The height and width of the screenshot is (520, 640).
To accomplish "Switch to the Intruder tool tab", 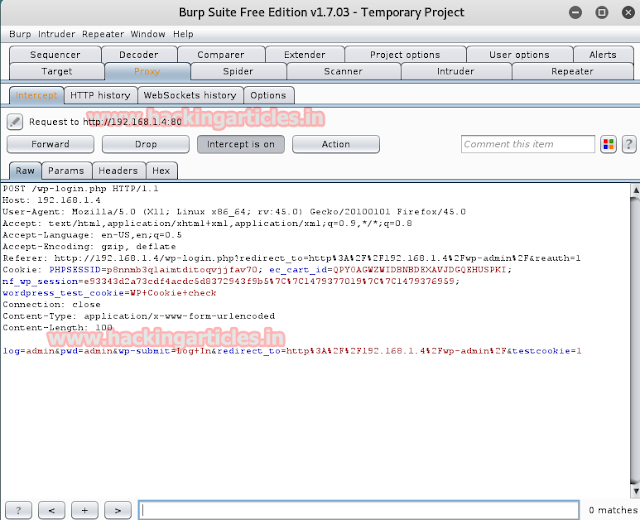I will (456, 71).
